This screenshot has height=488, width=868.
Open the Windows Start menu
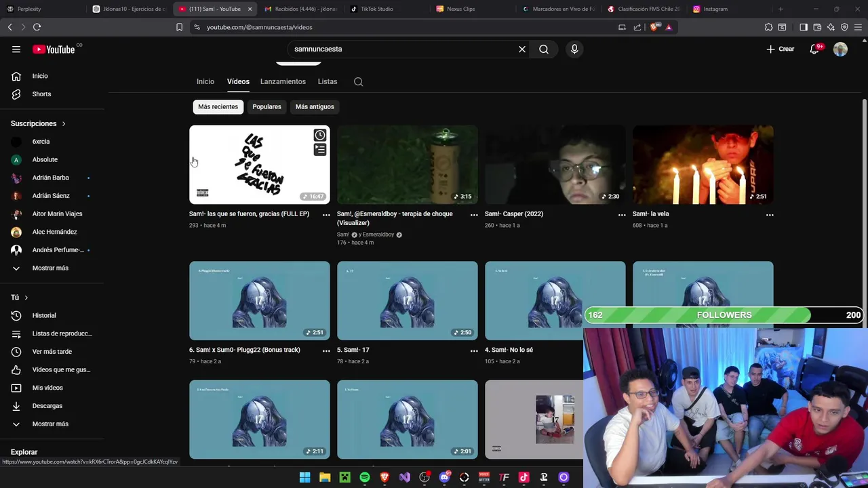tap(304, 477)
